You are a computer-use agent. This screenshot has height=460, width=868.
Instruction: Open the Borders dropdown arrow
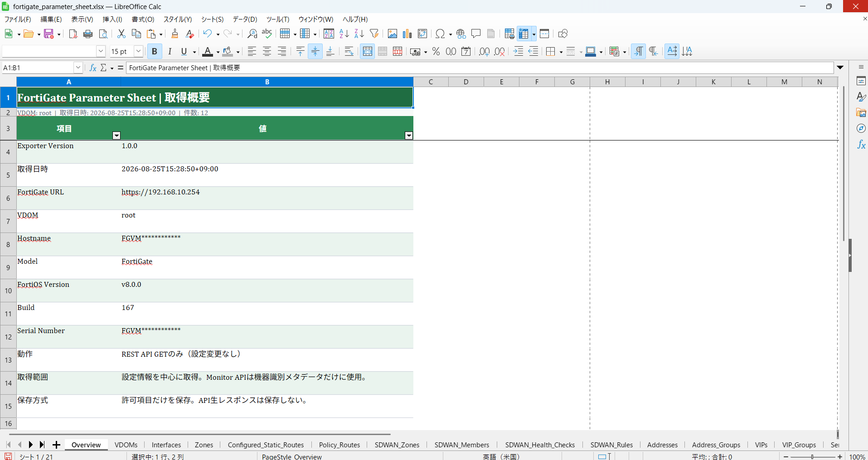561,52
